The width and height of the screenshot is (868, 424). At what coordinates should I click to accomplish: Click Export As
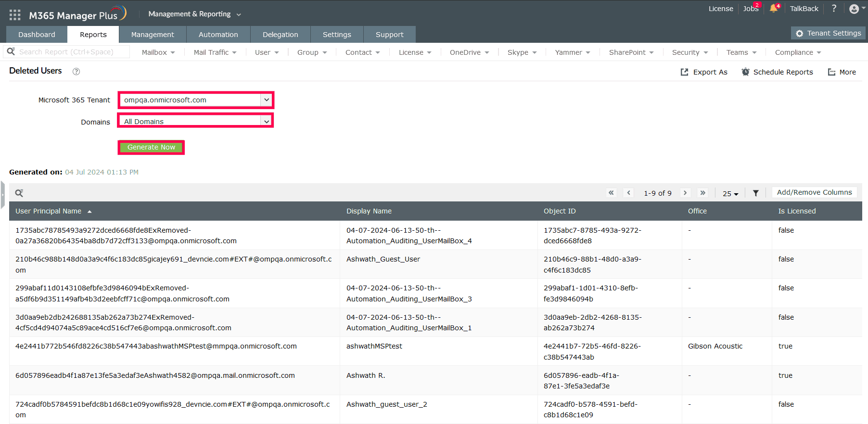click(x=704, y=72)
